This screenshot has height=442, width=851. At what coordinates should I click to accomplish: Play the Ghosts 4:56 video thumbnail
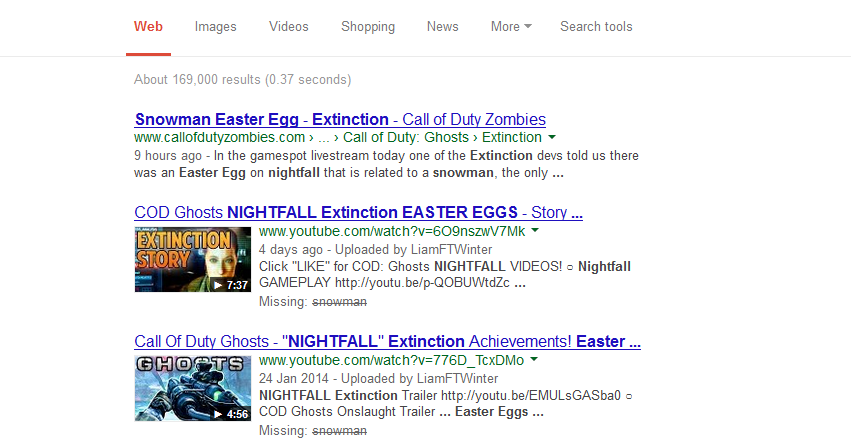[193, 388]
